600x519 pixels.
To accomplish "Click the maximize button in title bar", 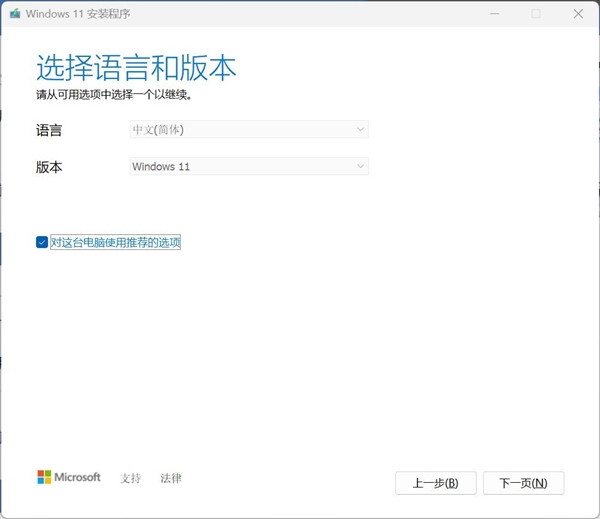I will [x=536, y=14].
